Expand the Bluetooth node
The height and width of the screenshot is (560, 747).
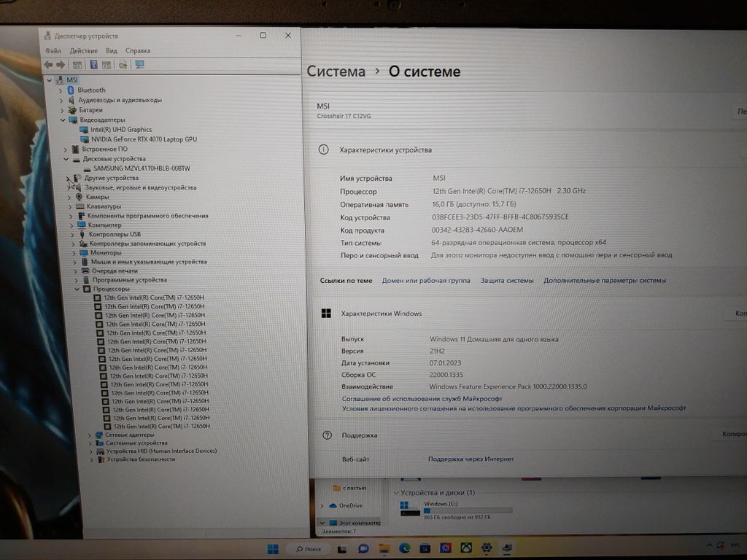pos(61,90)
